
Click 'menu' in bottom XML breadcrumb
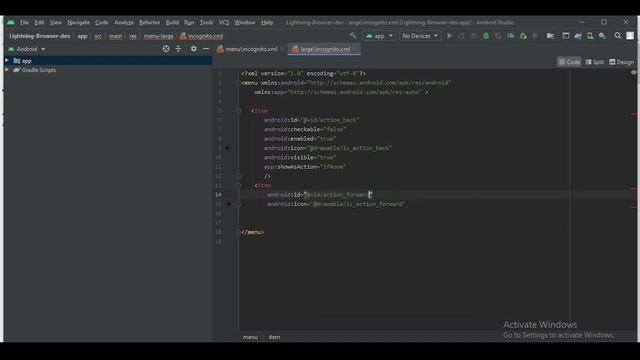pyautogui.click(x=250, y=337)
